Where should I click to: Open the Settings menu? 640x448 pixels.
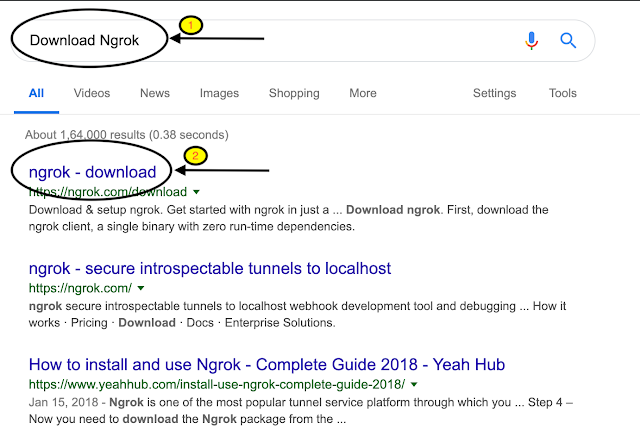(494, 93)
